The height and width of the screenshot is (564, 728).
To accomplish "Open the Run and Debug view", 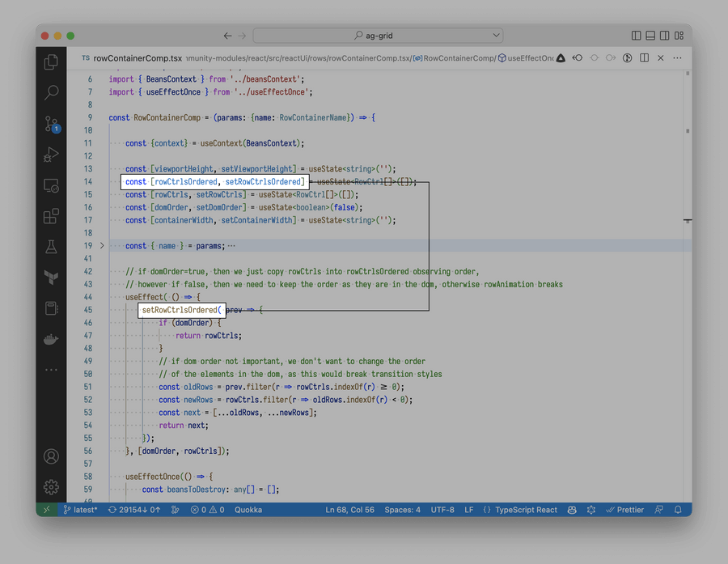I will click(51, 155).
